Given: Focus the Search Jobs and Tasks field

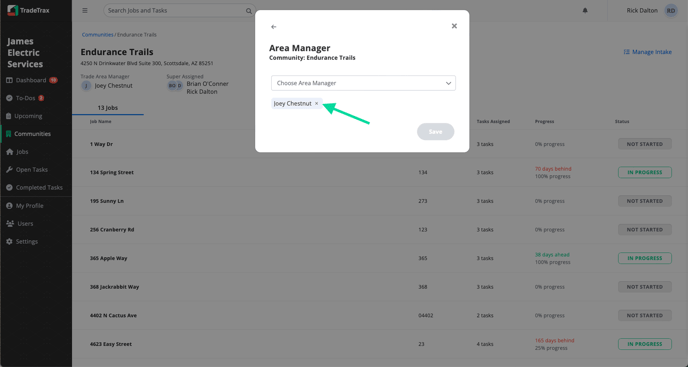Looking at the screenshot, I should [x=176, y=11].
